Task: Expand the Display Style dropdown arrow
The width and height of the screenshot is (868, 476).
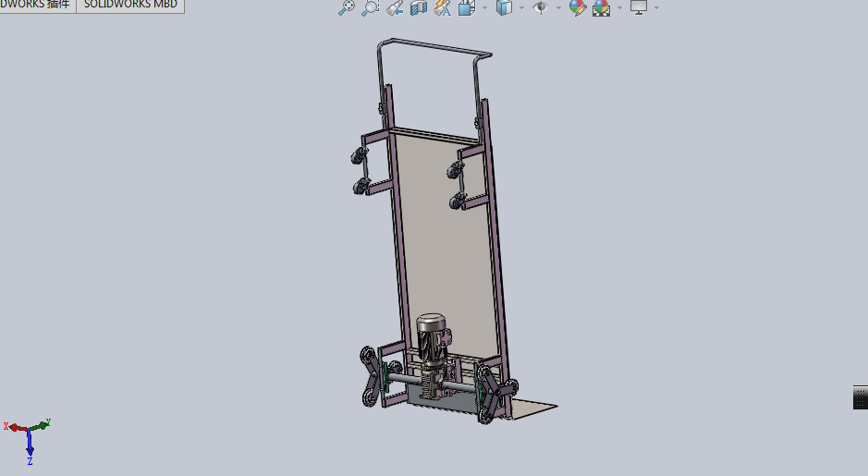Action: pyautogui.click(x=521, y=7)
